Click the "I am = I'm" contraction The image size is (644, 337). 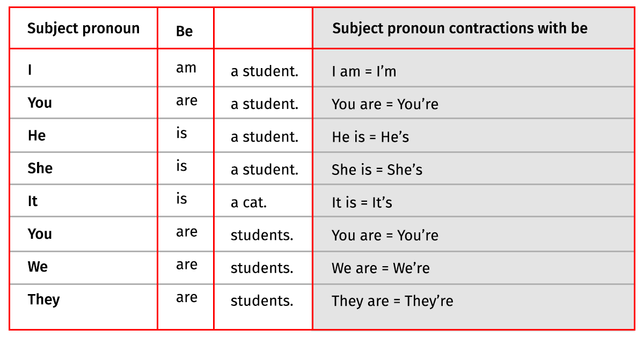pos(364,71)
